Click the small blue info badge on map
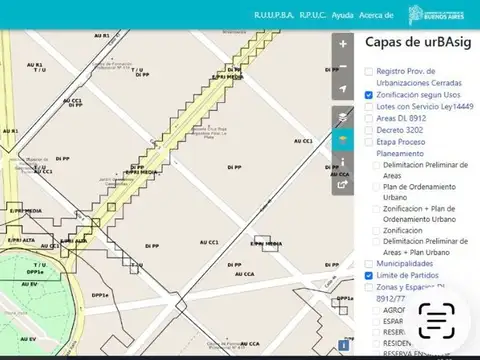 tap(344, 345)
